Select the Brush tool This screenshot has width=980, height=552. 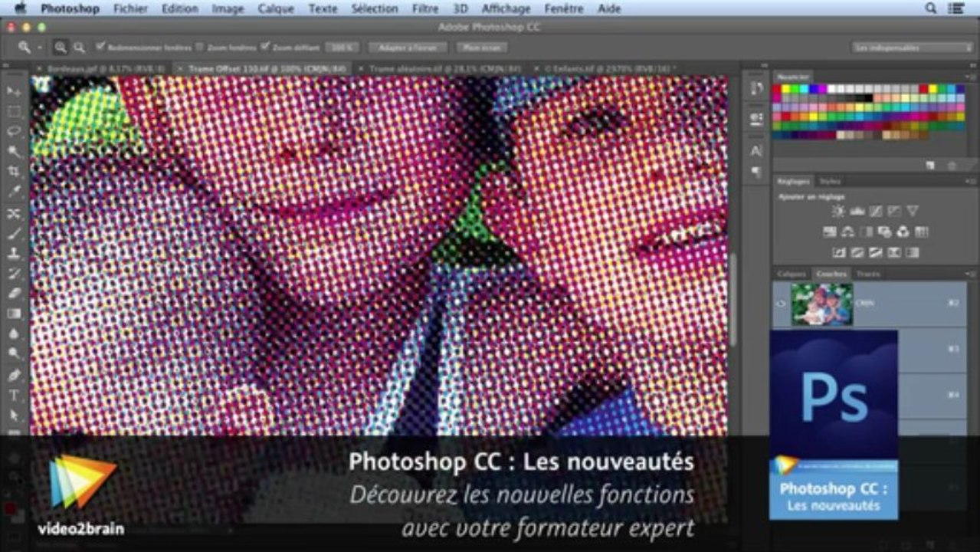(x=14, y=233)
